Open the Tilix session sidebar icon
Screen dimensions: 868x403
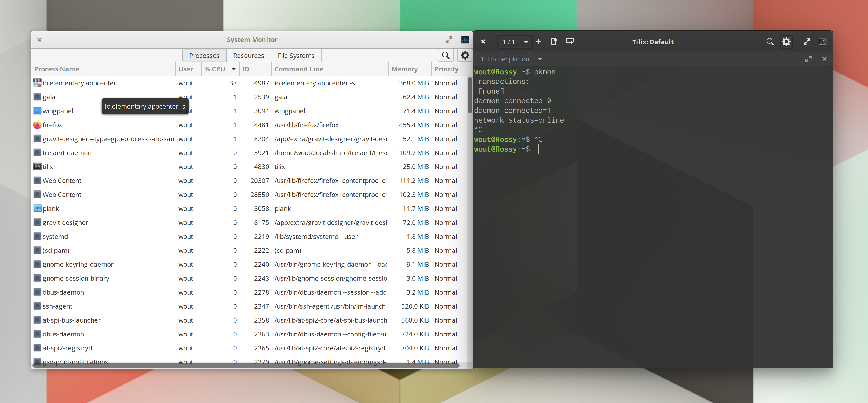[823, 41]
